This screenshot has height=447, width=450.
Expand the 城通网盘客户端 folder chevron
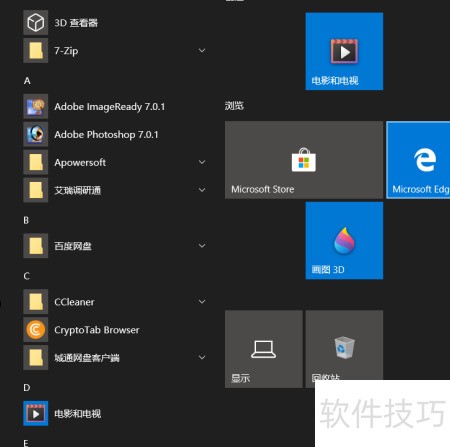pos(202,358)
